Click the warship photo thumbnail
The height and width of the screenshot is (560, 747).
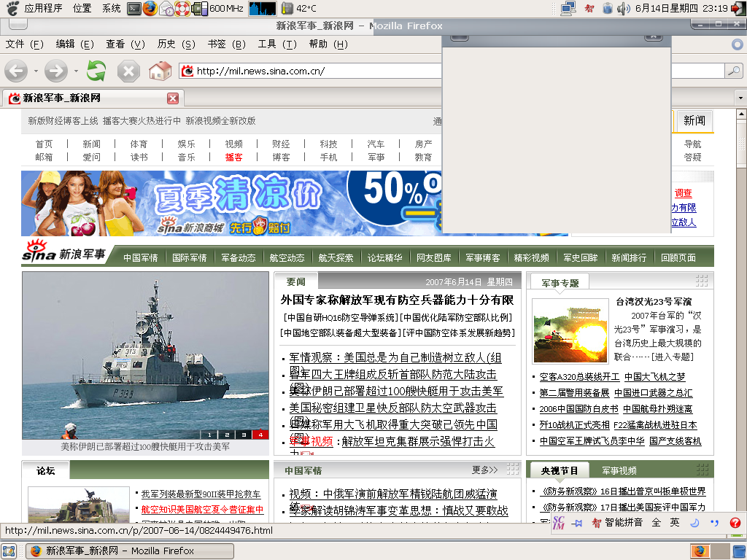tap(145, 355)
